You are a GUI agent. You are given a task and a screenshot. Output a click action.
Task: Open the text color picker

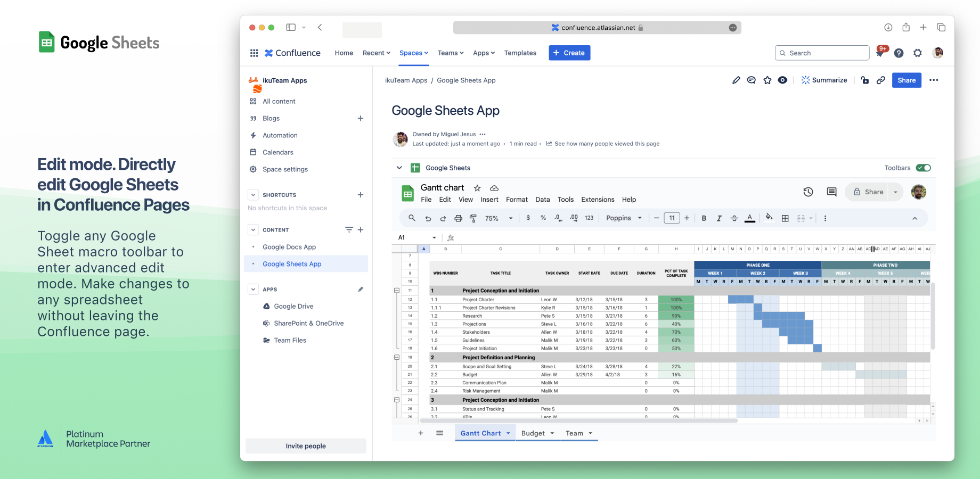[x=750, y=218]
